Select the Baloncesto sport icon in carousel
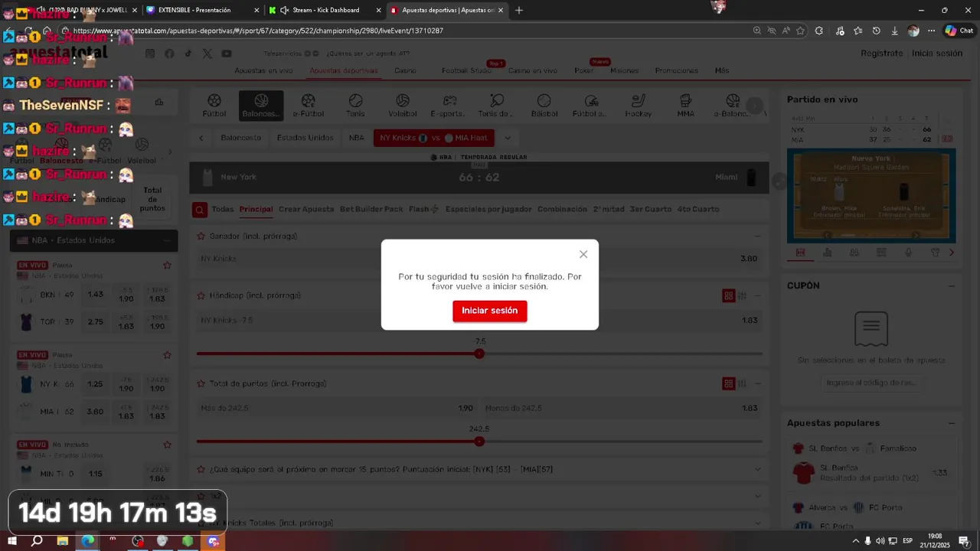 [261, 106]
